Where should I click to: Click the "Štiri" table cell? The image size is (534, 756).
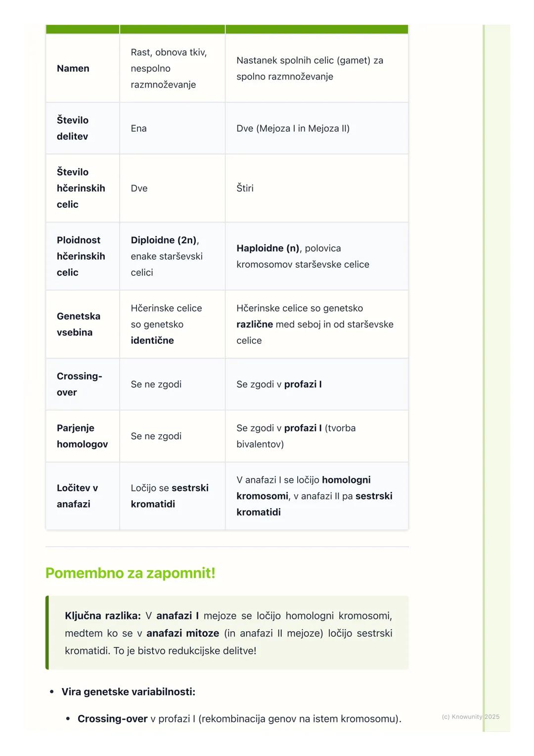[x=245, y=189]
